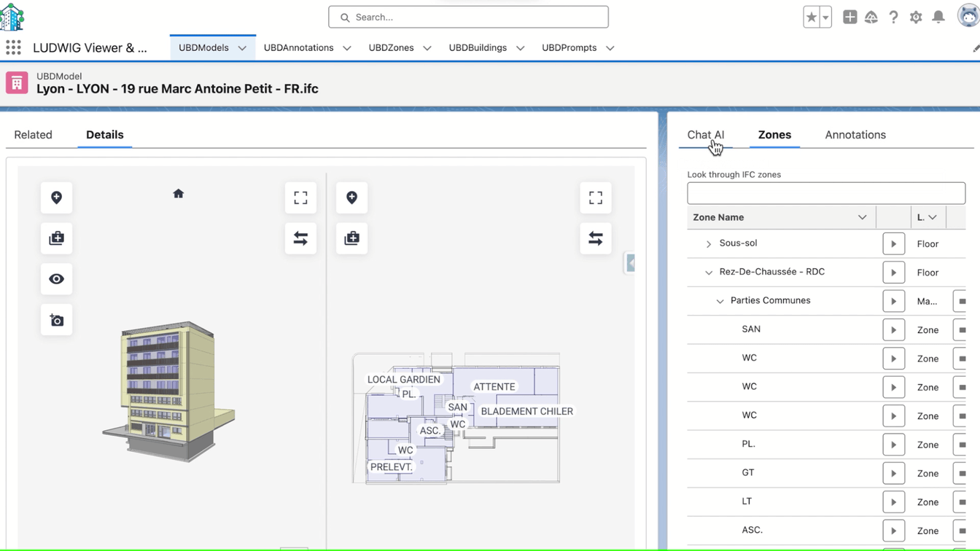Focus Look through IFC zones field
980x551 pixels.
point(826,193)
